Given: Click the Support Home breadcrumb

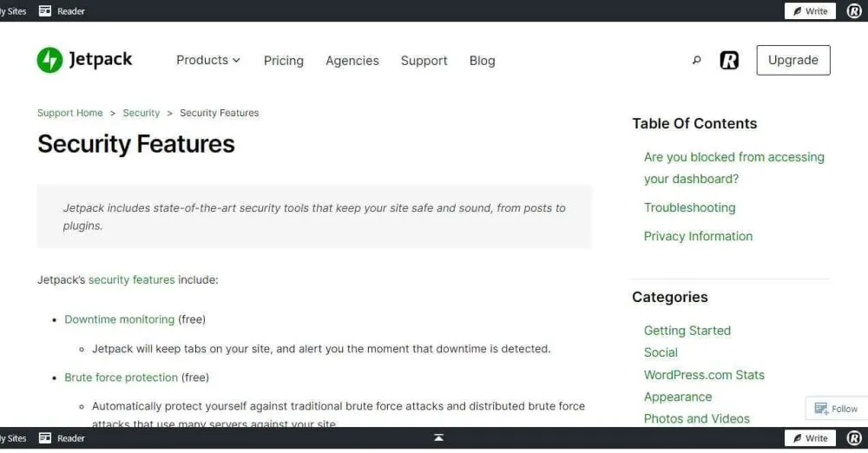Looking at the screenshot, I should pos(70,113).
